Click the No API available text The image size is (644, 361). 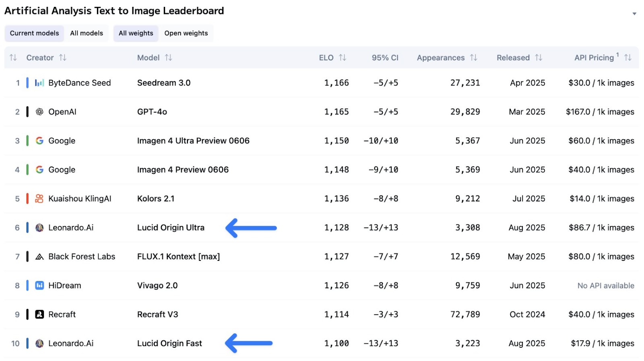click(x=606, y=285)
